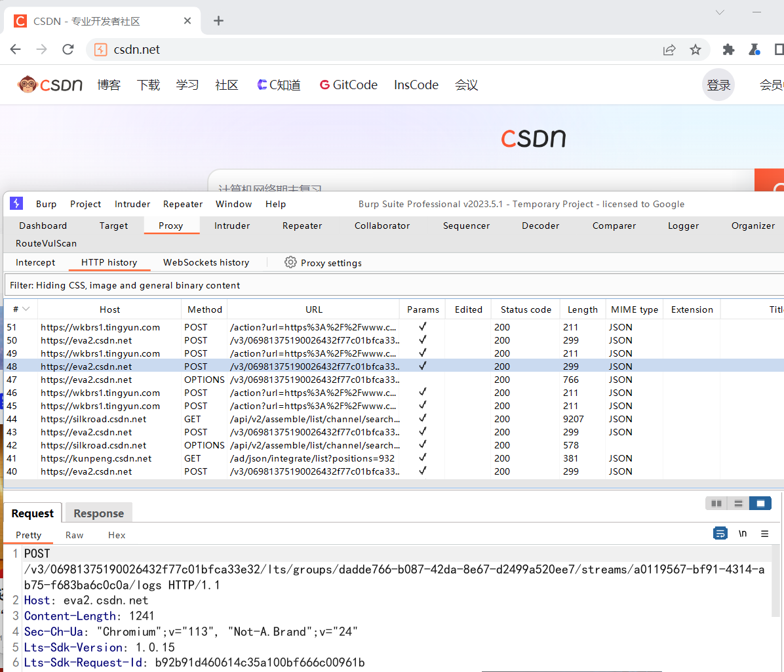Switch to side-by-side request/response layout

[716, 504]
